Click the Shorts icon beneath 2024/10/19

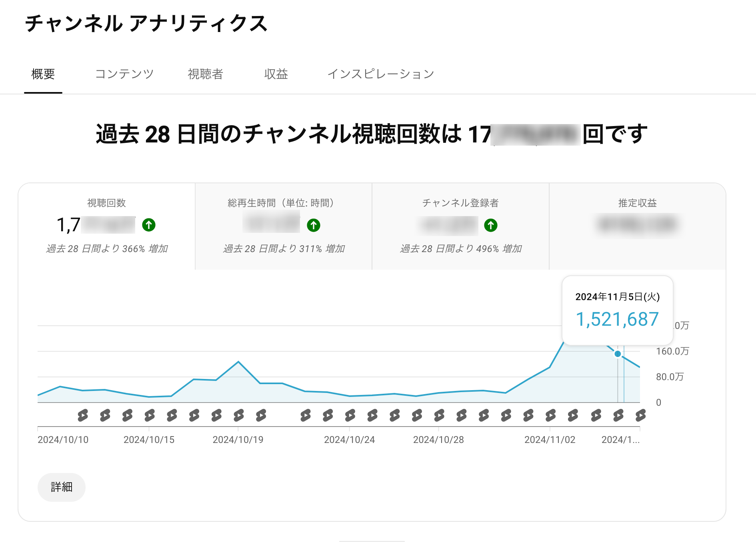pyautogui.click(x=239, y=416)
